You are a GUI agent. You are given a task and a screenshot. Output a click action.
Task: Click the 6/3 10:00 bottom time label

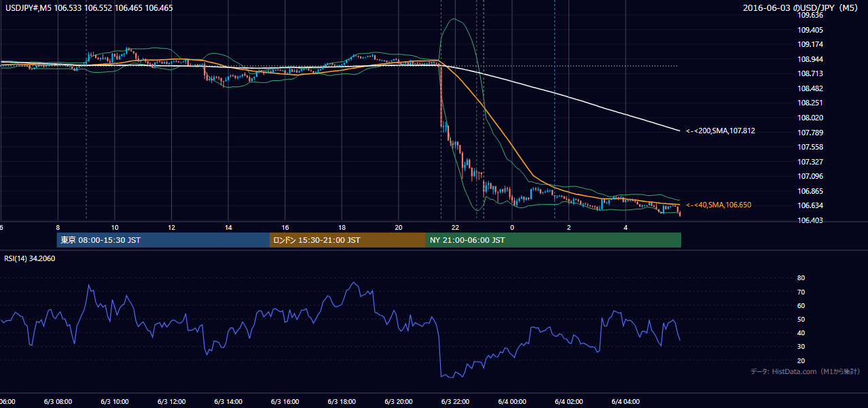(x=114, y=401)
